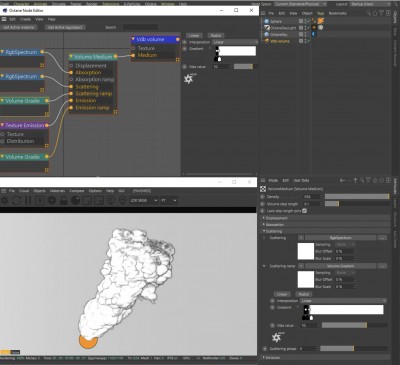Toggle the Vdb volume enabled checkmark
This screenshot has width=400, height=365.
[x=308, y=41]
